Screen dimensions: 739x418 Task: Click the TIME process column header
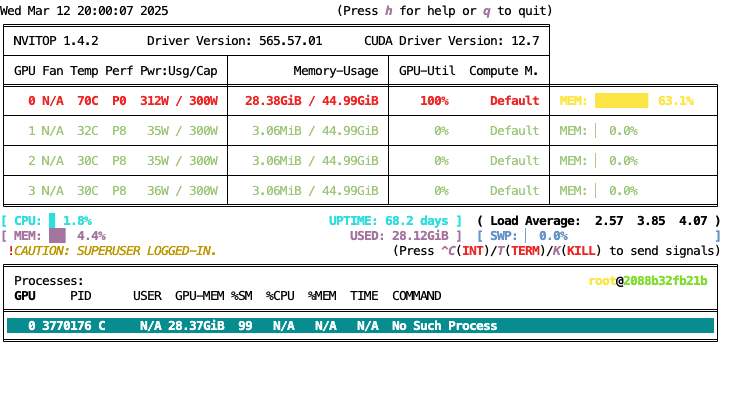(x=364, y=296)
